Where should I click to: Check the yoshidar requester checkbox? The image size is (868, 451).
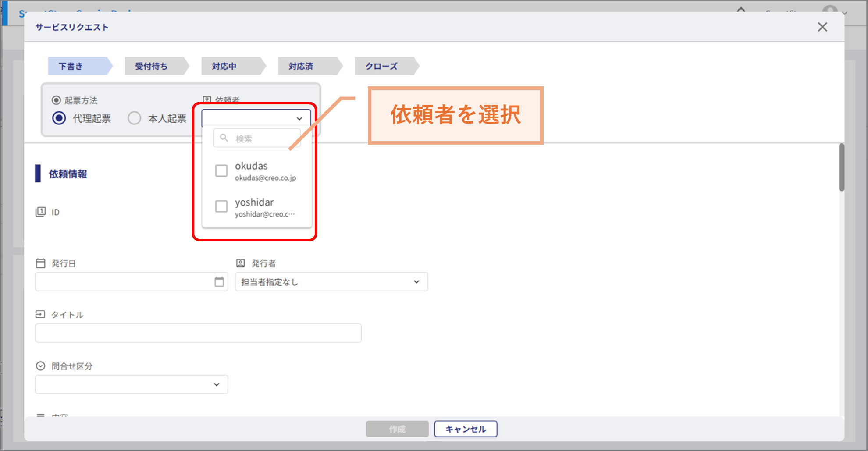(x=221, y=206)
